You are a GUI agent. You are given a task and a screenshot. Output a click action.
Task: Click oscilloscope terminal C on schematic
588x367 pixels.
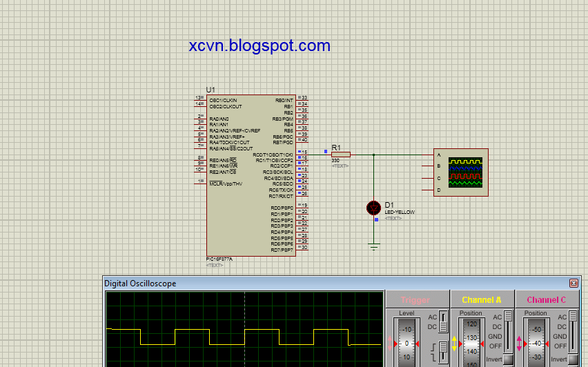tap(428, 179)
